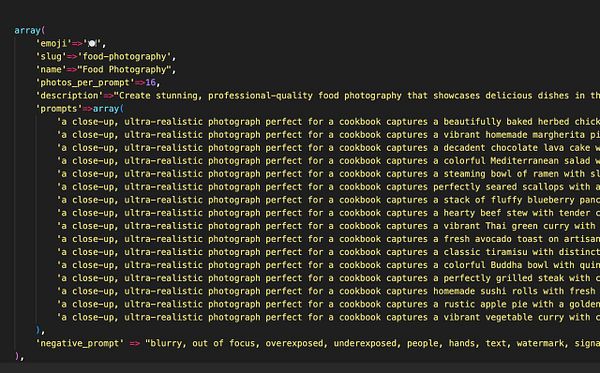Click the prompt line about chocolate lava cake
Screen dimensions: 600x373
pos(328,148)
